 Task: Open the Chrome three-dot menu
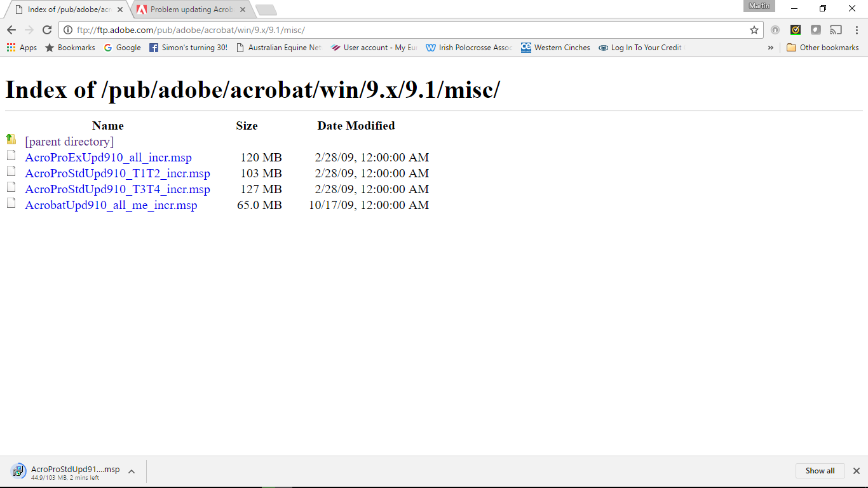(x=857, y=30)
